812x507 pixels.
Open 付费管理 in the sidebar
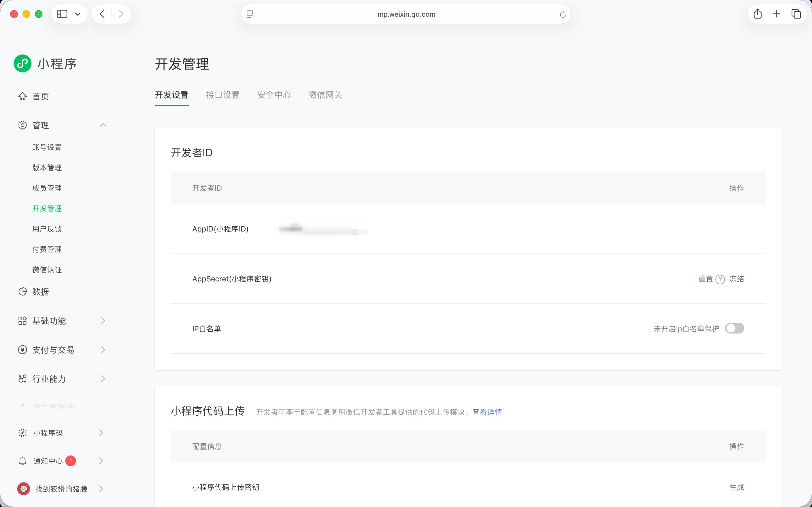(47, 250)
